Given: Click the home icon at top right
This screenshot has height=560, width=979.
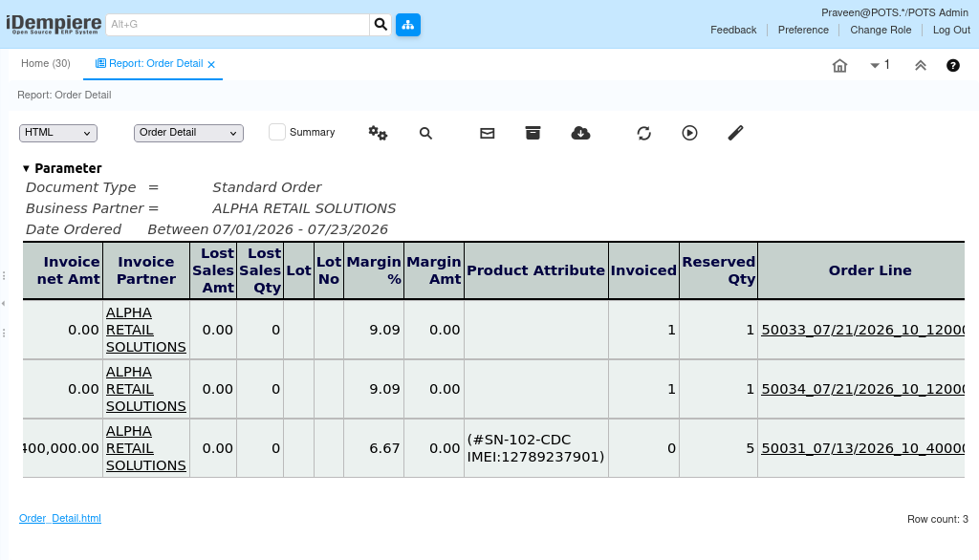Looking at the screenshot, I should tap(839, 66).
